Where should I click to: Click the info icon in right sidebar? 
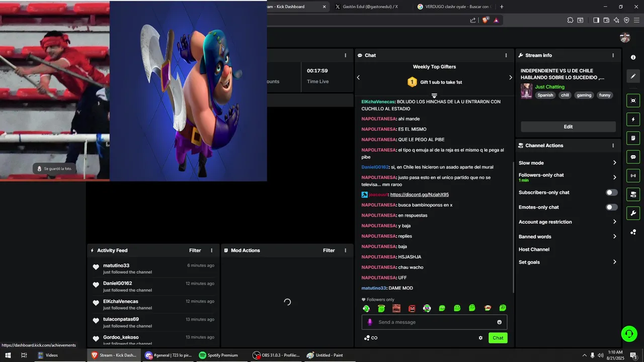[x=633, y=57]
